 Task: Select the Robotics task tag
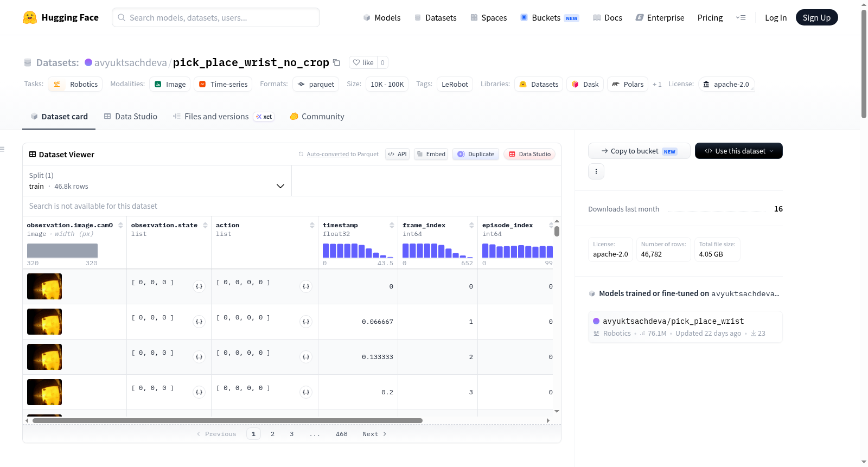click(x=75, y=84)
